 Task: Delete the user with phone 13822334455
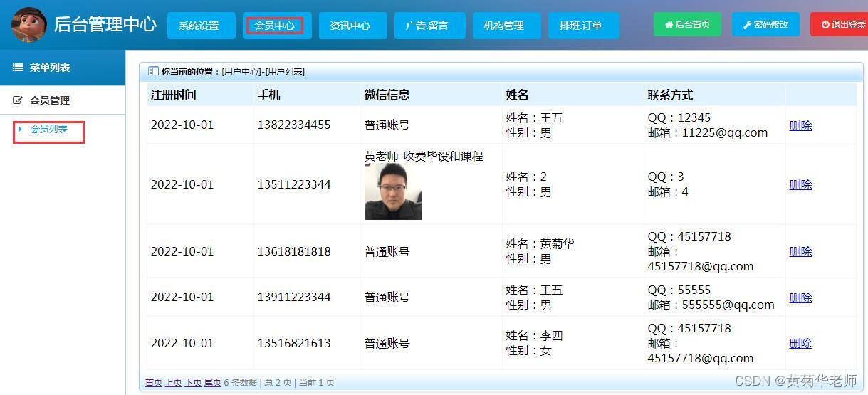coord(800,125)
